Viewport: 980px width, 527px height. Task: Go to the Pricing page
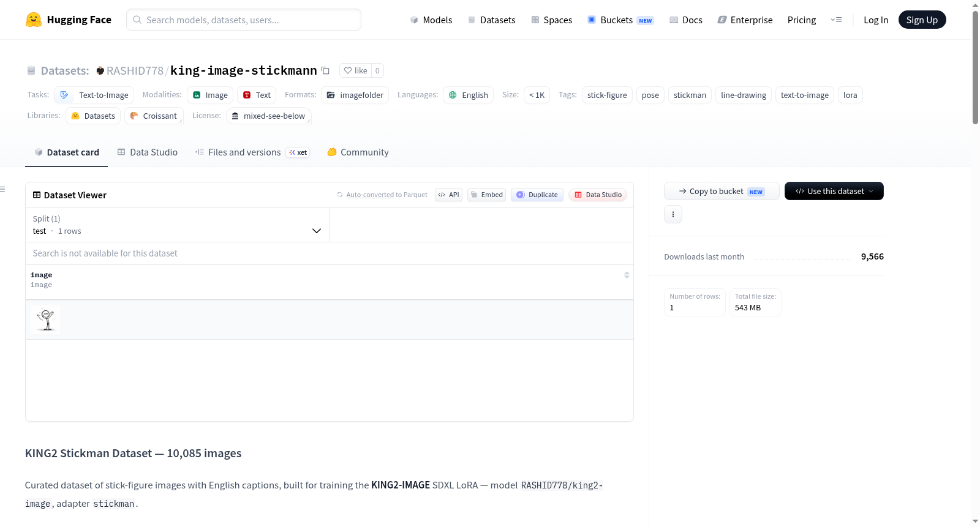[802, 20]
